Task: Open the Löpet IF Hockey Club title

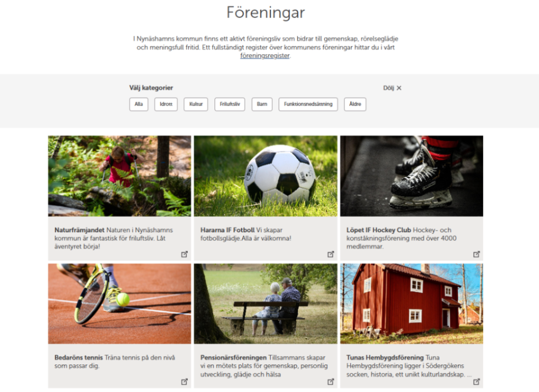Action: (x=379, y=229)
